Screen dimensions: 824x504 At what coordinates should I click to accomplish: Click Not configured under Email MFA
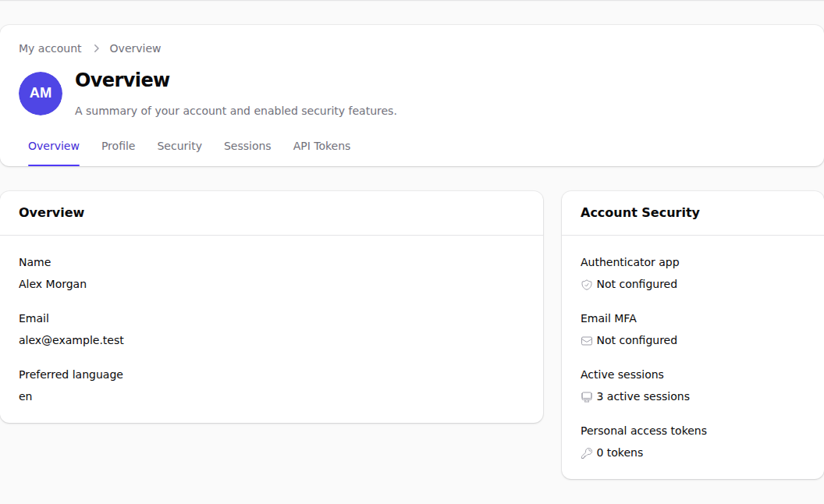(637, 341)
